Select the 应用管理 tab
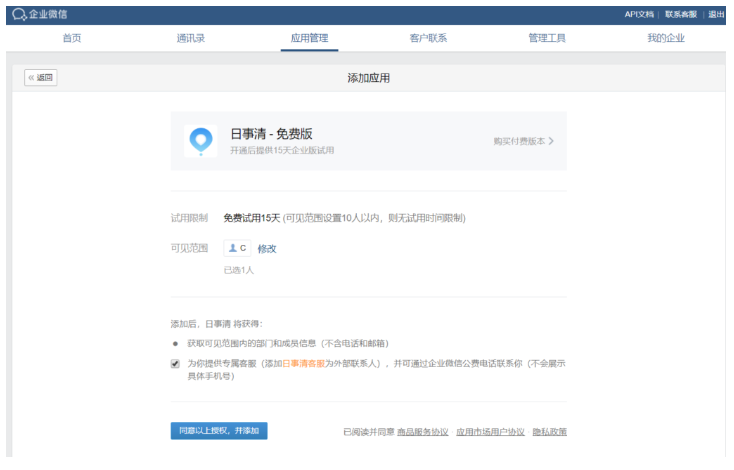Screen dimensions: 734x470 (x=309, y=38)
